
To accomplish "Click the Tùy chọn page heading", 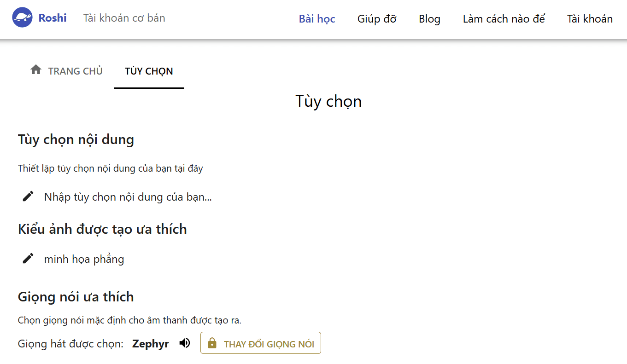I will pos(328,101).
